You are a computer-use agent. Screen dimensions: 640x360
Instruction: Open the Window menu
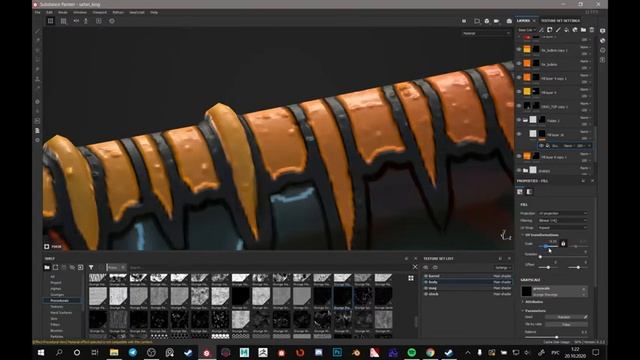[80, 12]
